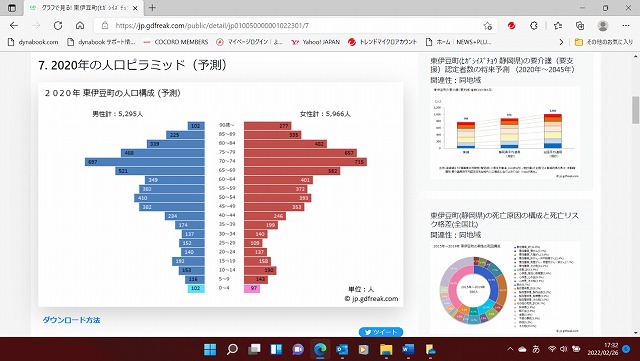Click the browser back arrow
The width and height of the screenshot is (640, 361).
click(14, 25)
